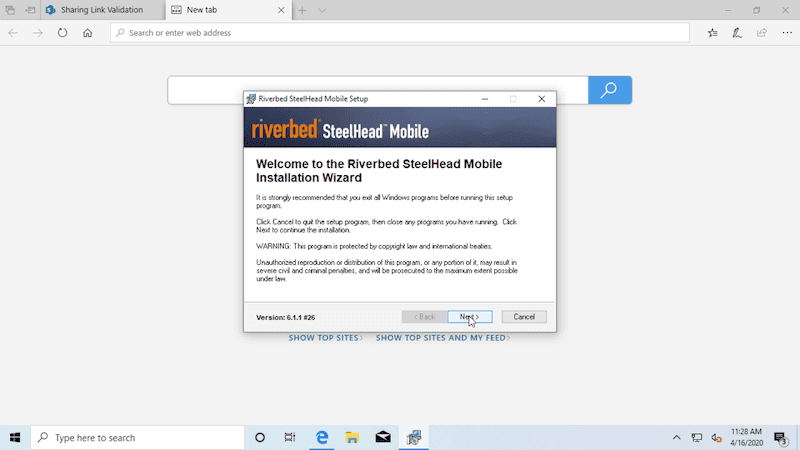Set these tabs aside icon in Edge

point(30,10)
